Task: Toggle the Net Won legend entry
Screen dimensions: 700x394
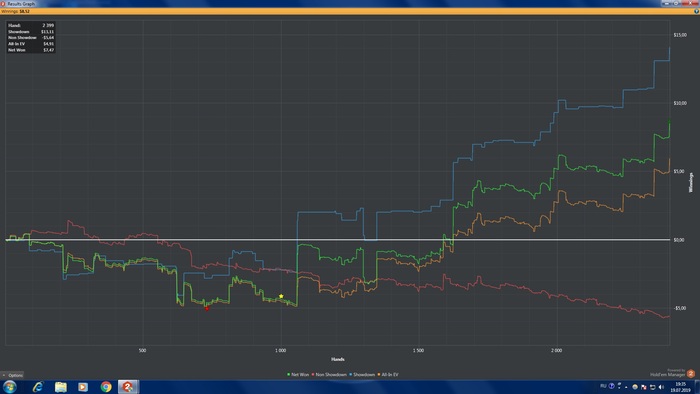Action: [298, 375]
